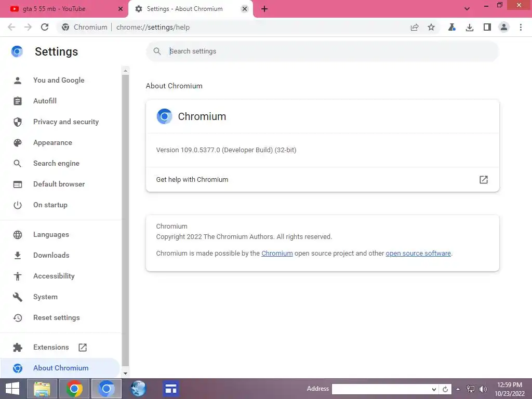Click the back navigation arrow

point(11,27)
